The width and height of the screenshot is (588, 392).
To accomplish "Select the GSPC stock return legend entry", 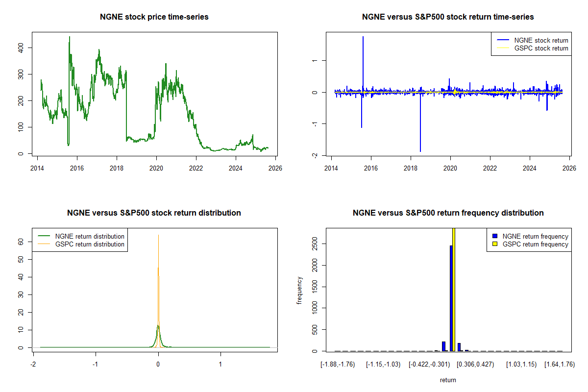I will [541, 48].
